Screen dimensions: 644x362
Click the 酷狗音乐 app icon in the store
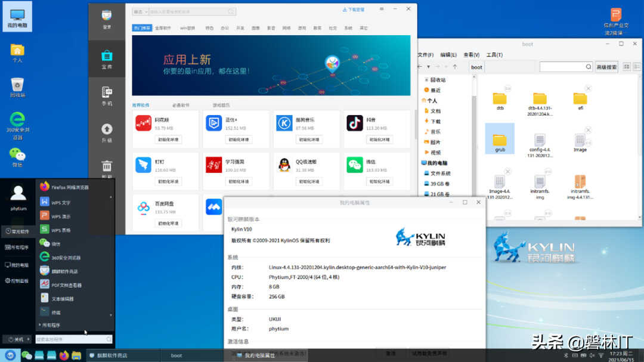(284, 123)
